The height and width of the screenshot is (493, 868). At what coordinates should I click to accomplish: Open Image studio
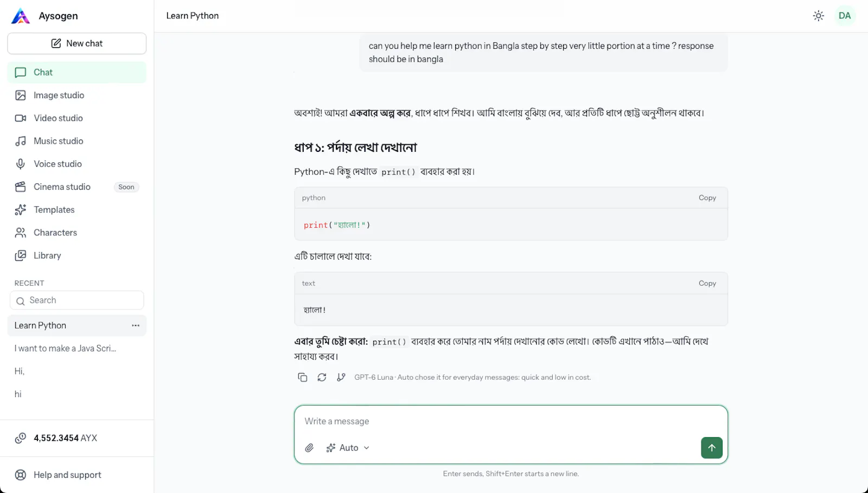(x=76, y=95)
